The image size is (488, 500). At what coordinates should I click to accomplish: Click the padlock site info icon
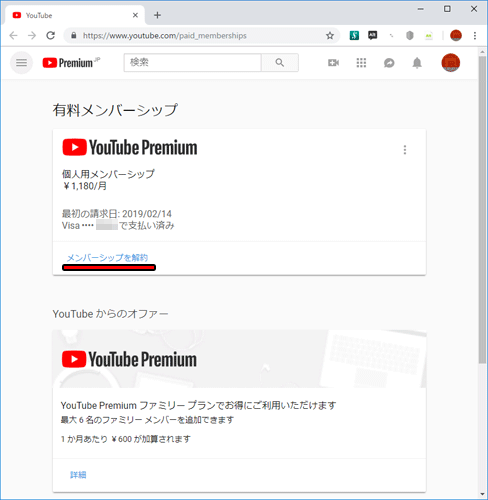coord(74,35)
